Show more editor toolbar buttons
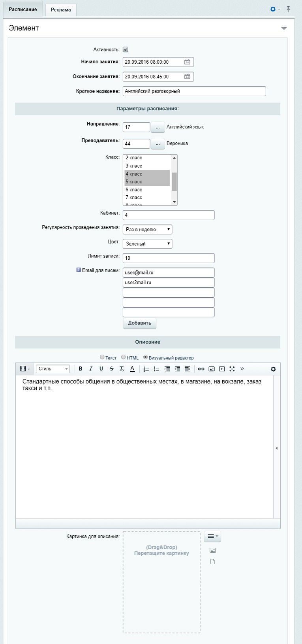302x644 pixels. pyautogui.click(x=242, y=369)
